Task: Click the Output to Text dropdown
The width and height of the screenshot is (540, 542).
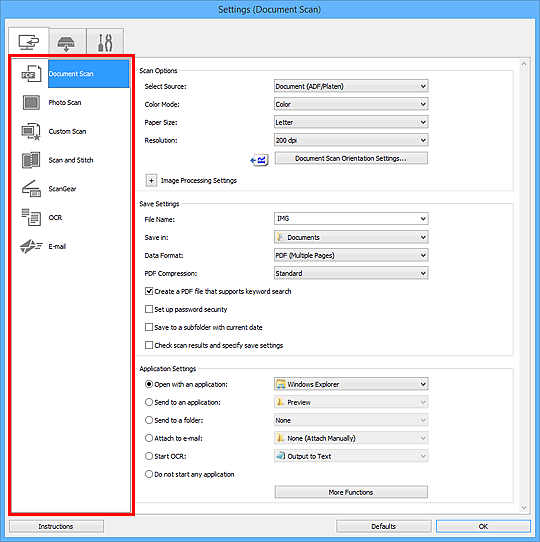Action: (x=351, y=456)
